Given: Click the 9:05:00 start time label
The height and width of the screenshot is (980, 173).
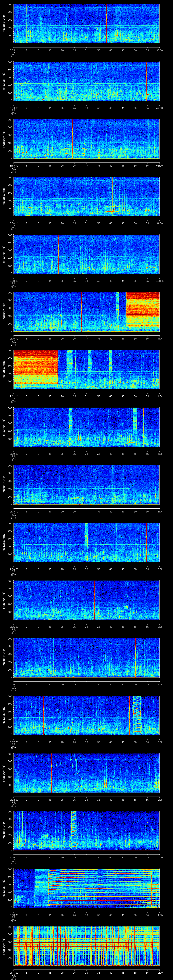Looking at the screenshot, I should point(14,627).
